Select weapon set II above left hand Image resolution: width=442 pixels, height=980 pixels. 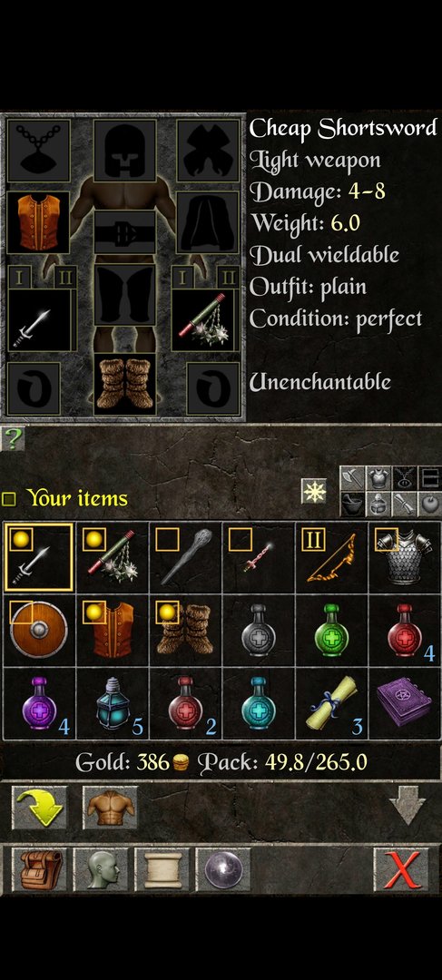64,277
